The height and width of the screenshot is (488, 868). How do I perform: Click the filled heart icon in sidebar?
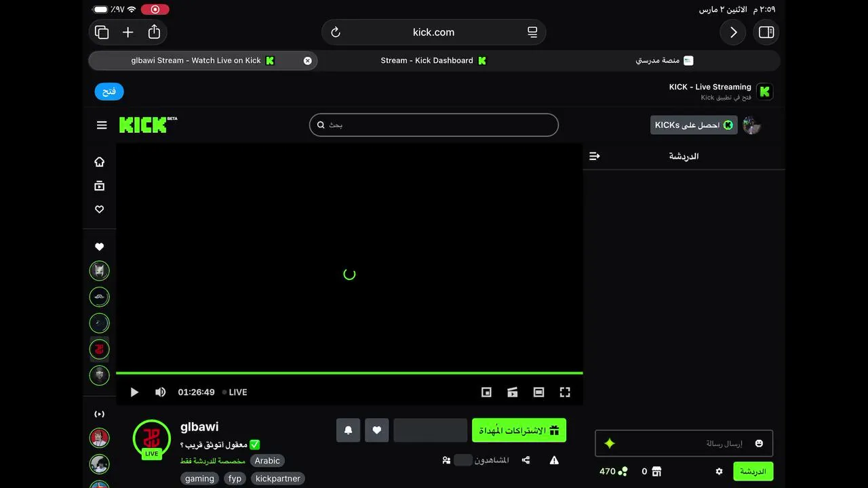click(x=100, y=247)
